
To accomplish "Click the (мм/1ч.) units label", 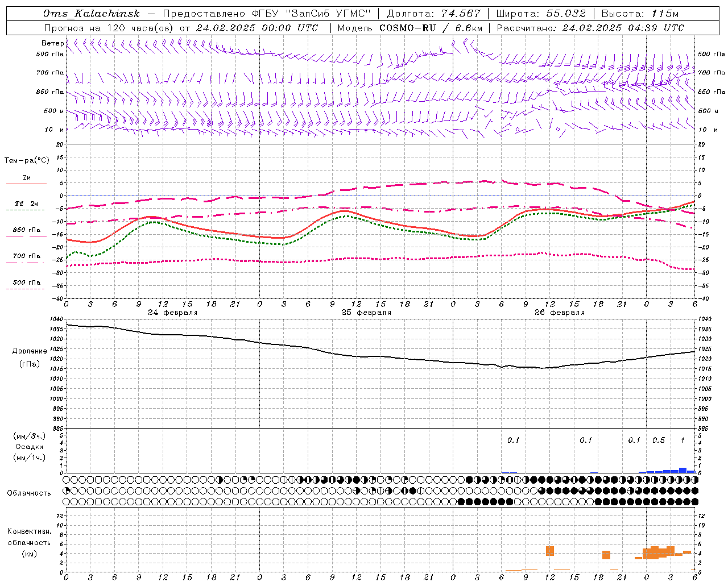I will click(x=30, y=458).
